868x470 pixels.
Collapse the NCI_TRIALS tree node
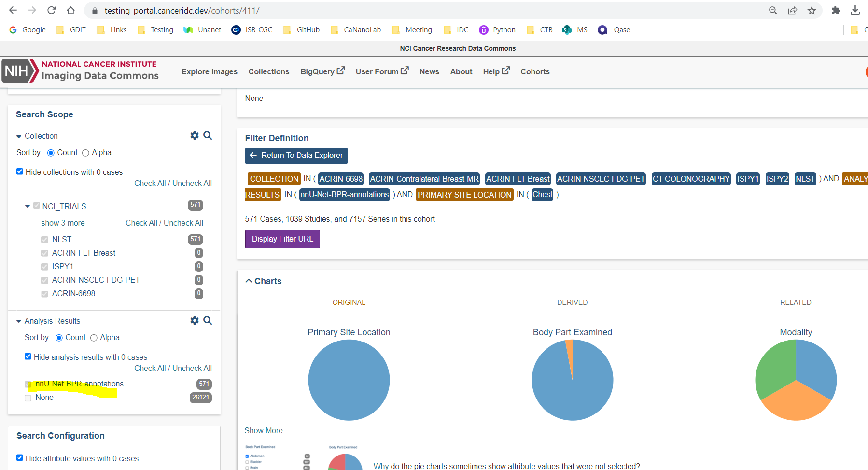[x=28, y=206]
